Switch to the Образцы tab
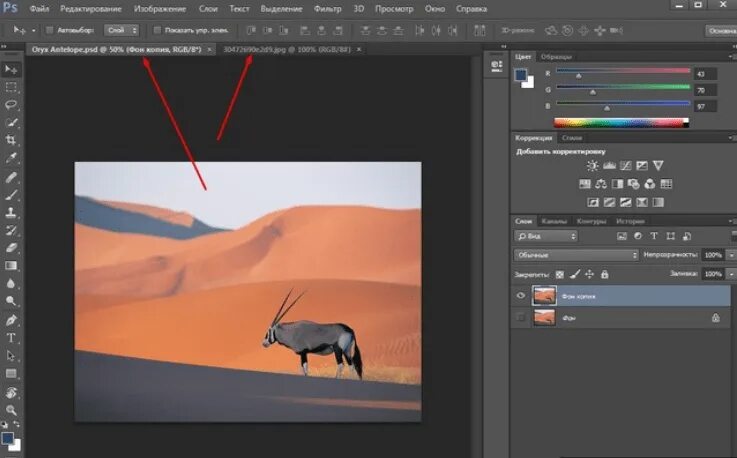737x458 pixels. pos(556,56)
